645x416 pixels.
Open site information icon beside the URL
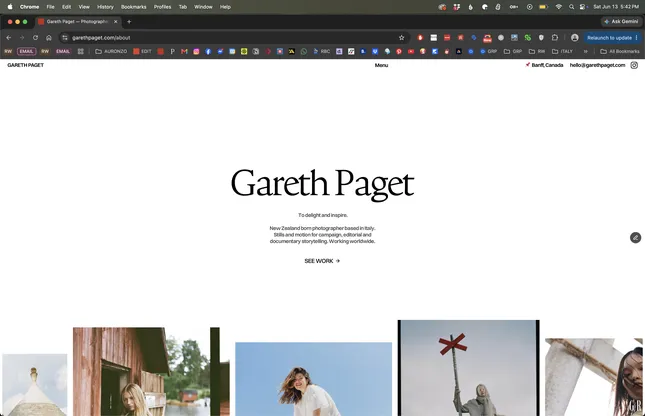coord(65,37)
